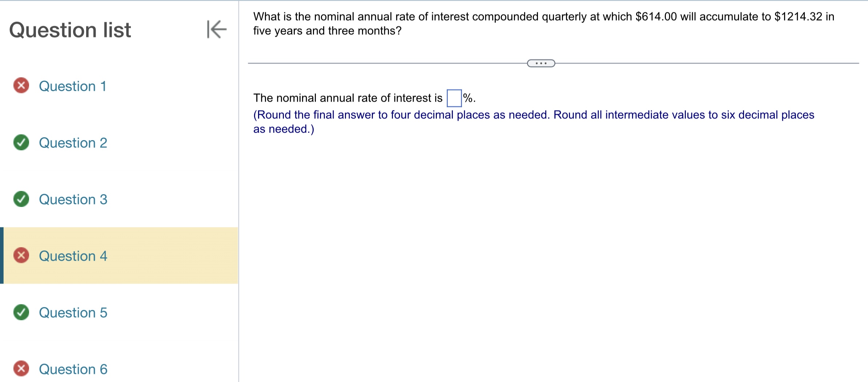Image resolution: width=868 pixels, height=382 pixels.
Task: Click the green checkmark icon beside Question 3
Action: coord(21,199)
